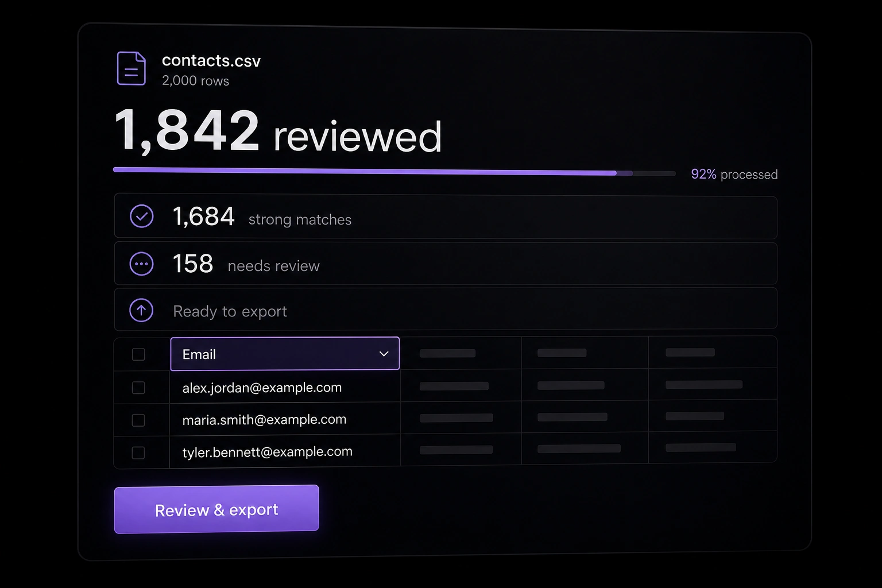Toggle the header row select-all checkbox
Viewport: 882px width, 588px height.
click(138, 354)
